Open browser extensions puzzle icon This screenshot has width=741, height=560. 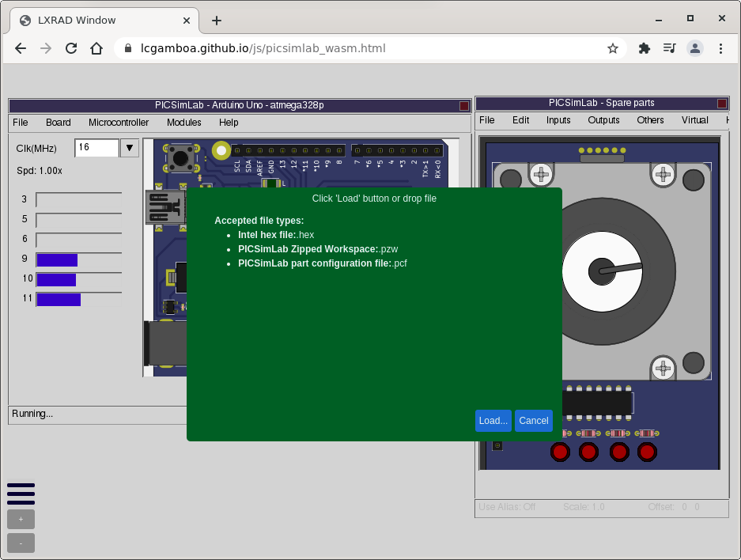click(x=644, y=48)
